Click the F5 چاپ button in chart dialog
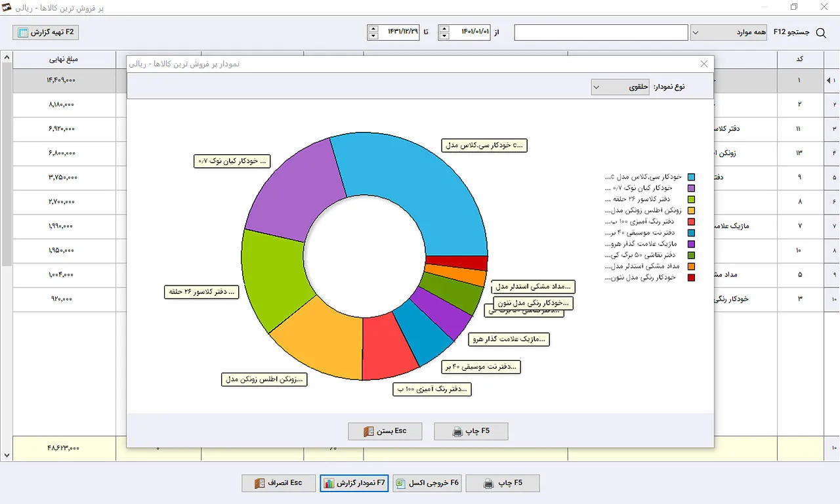Image resolution: width=840 pixels, height=504 pixels. (x=471, y=431)
